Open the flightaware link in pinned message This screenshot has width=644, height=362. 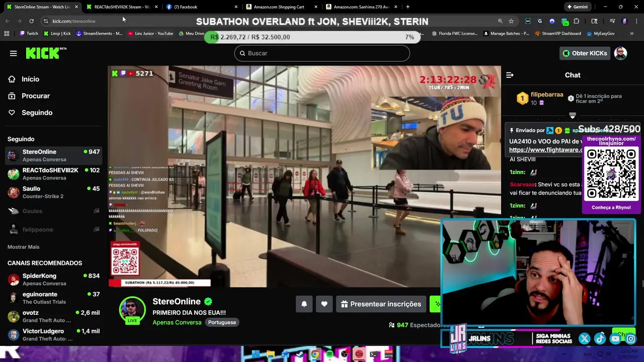coord(545,150)
